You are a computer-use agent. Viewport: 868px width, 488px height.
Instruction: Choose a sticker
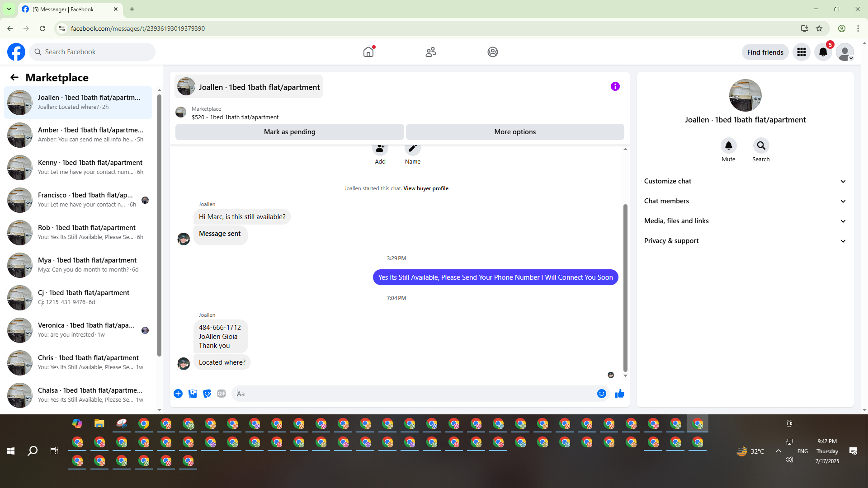[207, 394]
